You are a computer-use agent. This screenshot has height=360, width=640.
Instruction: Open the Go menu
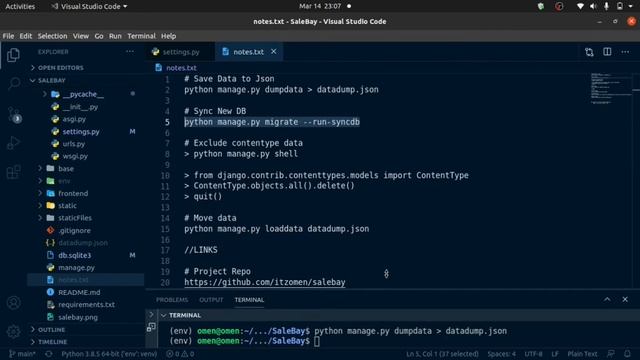[x=99, y=36]
